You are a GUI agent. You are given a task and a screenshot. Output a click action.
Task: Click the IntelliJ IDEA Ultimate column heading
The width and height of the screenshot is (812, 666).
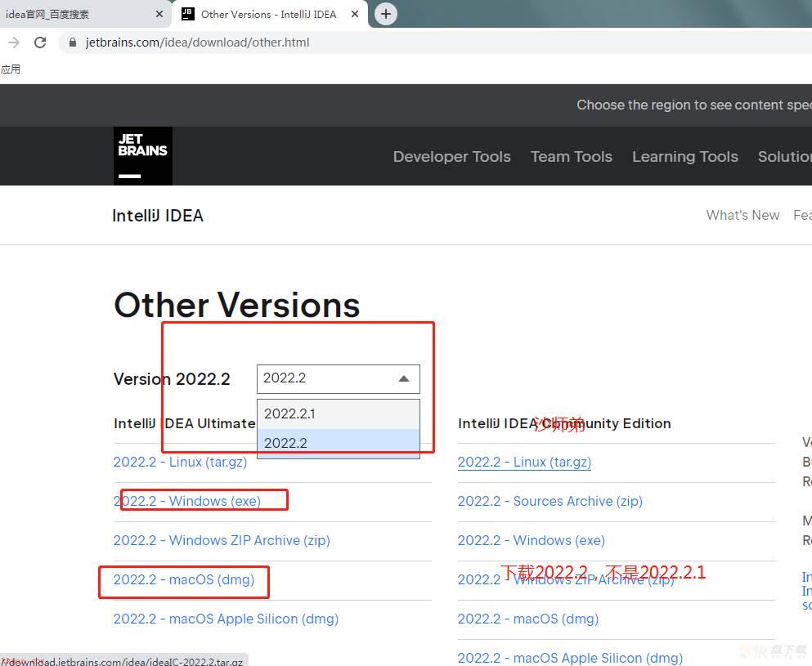click(x=184, y=423)
